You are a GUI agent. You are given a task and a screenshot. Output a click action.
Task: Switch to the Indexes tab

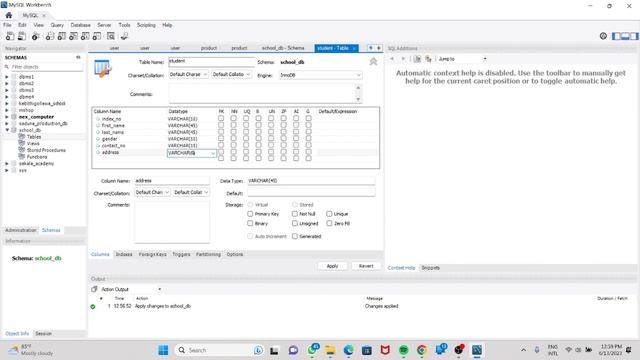tap(124, 254)
